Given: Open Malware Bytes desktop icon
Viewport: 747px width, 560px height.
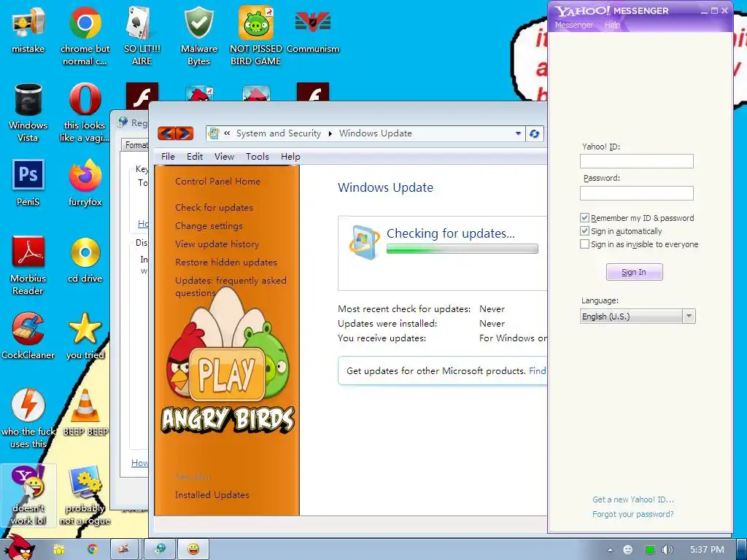Looking at the screenshot, I should pos(198,36).
